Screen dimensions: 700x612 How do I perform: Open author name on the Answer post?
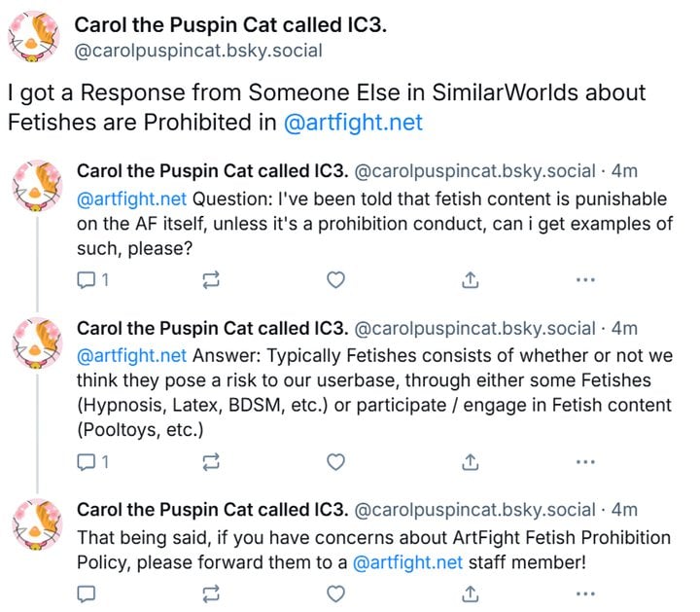212,328
